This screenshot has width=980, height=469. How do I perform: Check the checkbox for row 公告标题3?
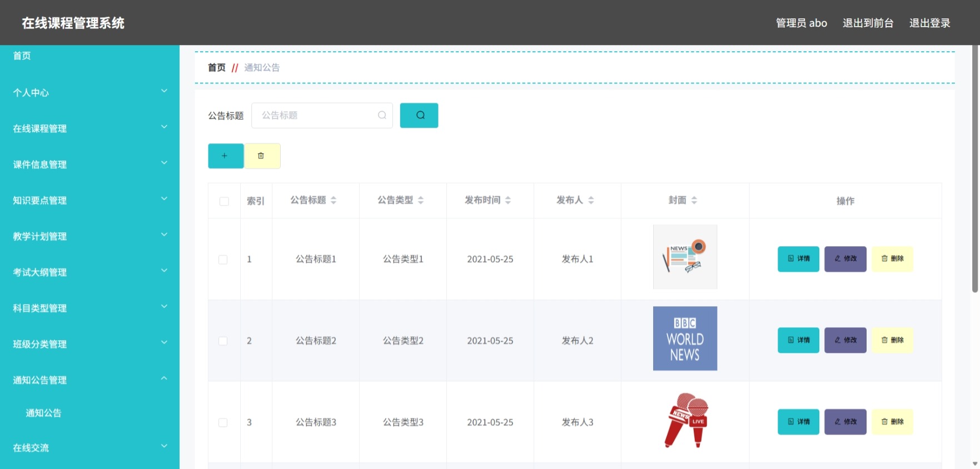point(223,422)
